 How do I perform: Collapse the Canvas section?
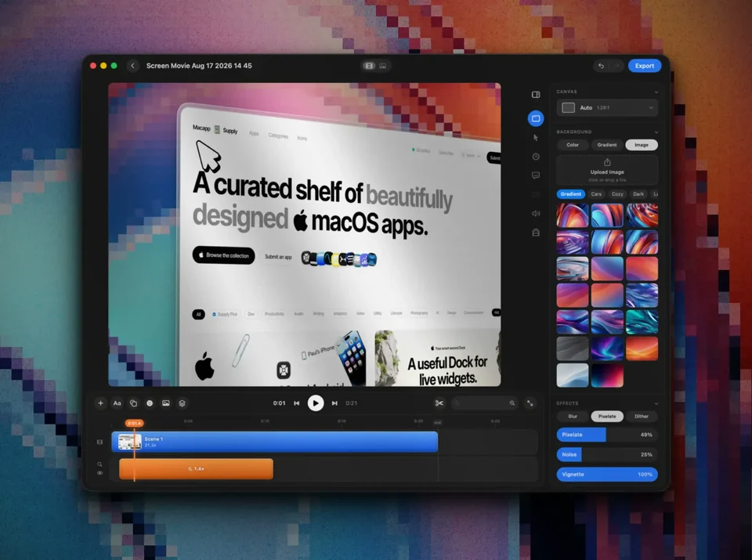pyautogui.click(x=656, y=92)
